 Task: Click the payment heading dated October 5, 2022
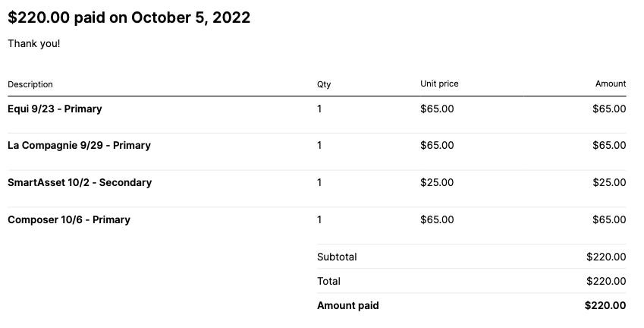point(129,17)
